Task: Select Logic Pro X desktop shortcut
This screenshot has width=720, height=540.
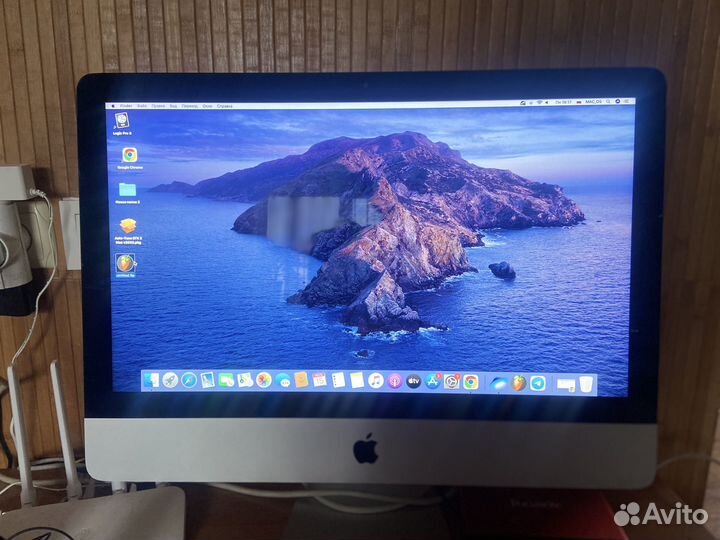Action: point(122,124)
